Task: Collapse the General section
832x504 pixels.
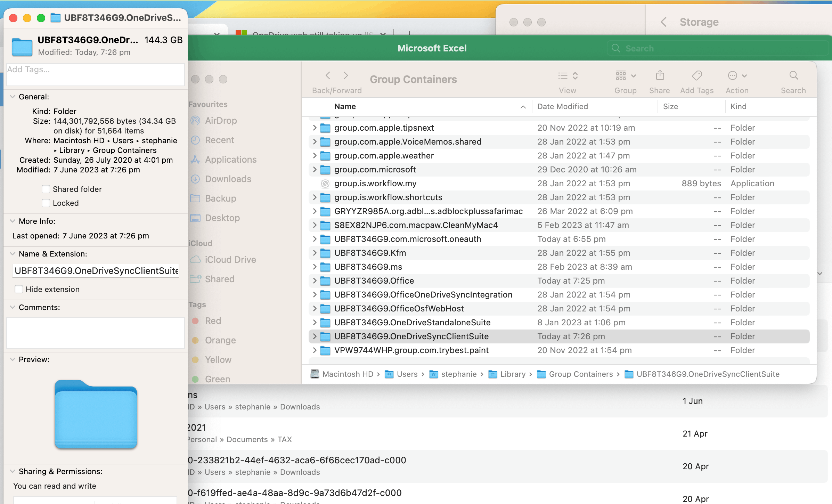Action: (13, 97)
